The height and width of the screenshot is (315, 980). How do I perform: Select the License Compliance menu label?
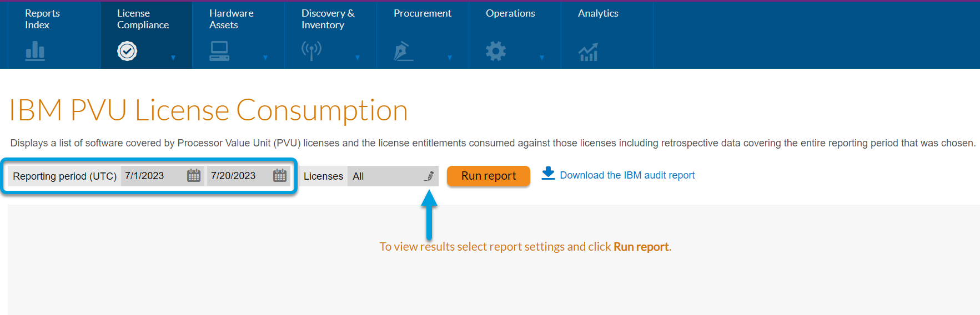(x=143, y=19)
